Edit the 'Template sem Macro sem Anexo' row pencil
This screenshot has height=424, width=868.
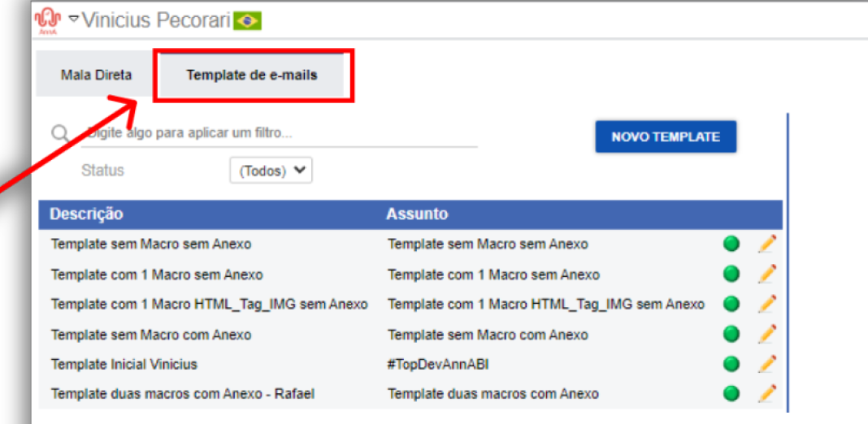tap(766, 244)
